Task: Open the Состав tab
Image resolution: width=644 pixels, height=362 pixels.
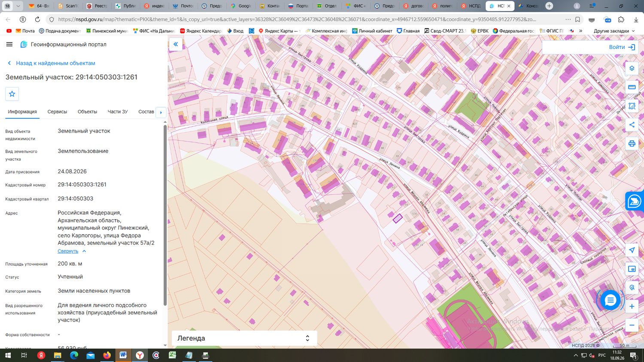Action: tap(146, 112)
